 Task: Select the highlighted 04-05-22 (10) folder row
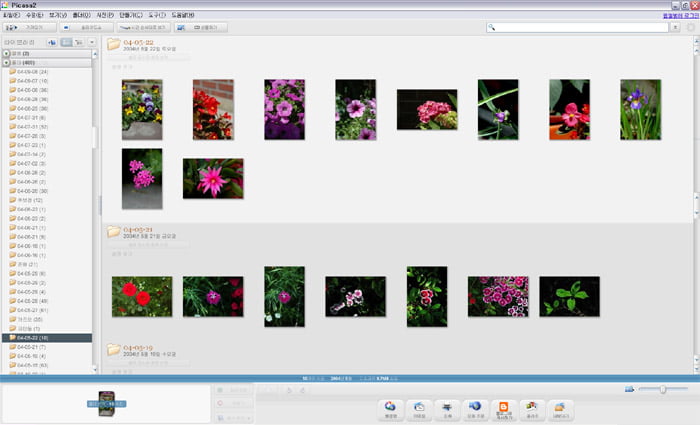pos(47,338)
